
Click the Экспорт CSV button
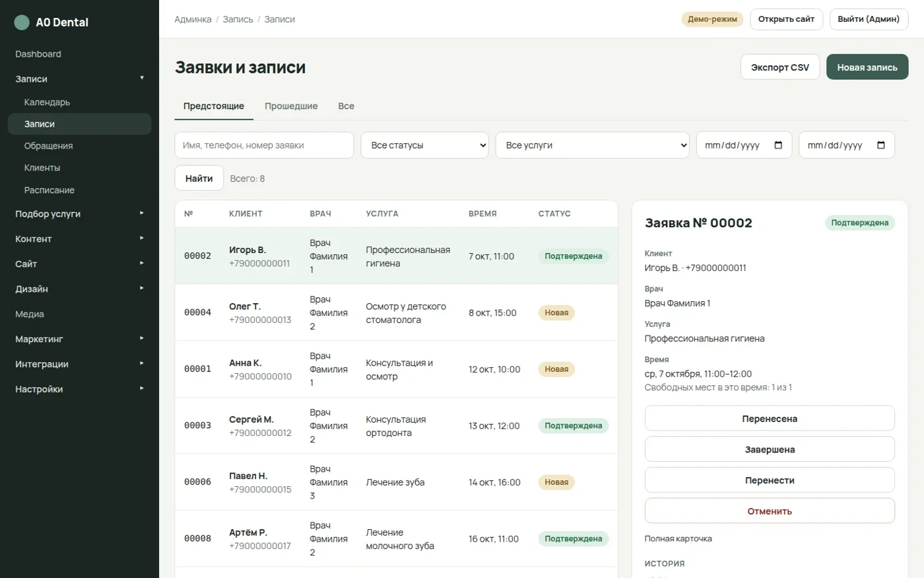pos(780,67)
